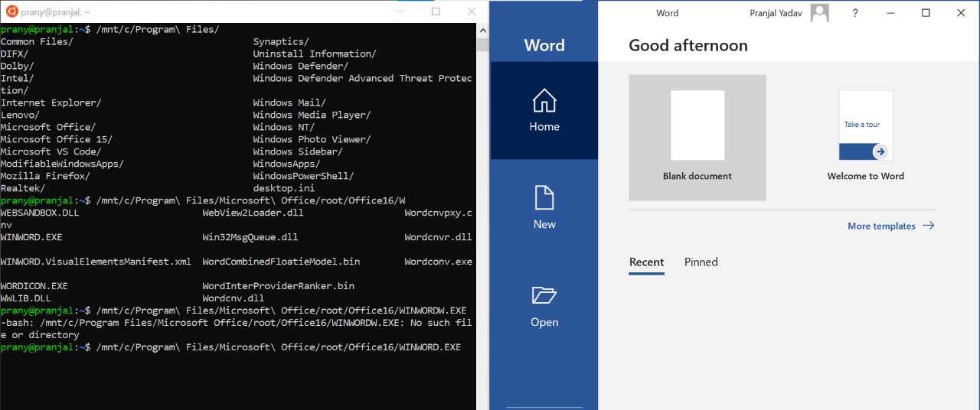Viewport: 980px width, 410px height.
Task: Select the Open folder icon in Word
Action: (544, 296)
